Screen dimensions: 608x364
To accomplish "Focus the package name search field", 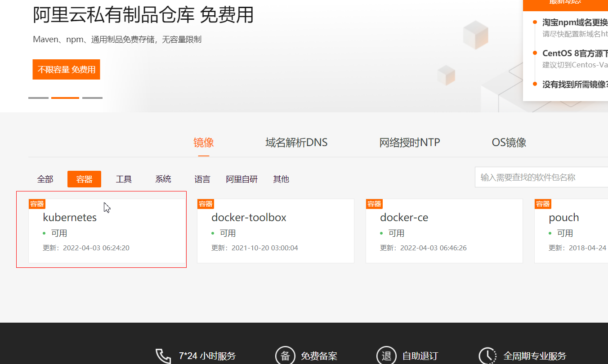I will tap(541, 177).
